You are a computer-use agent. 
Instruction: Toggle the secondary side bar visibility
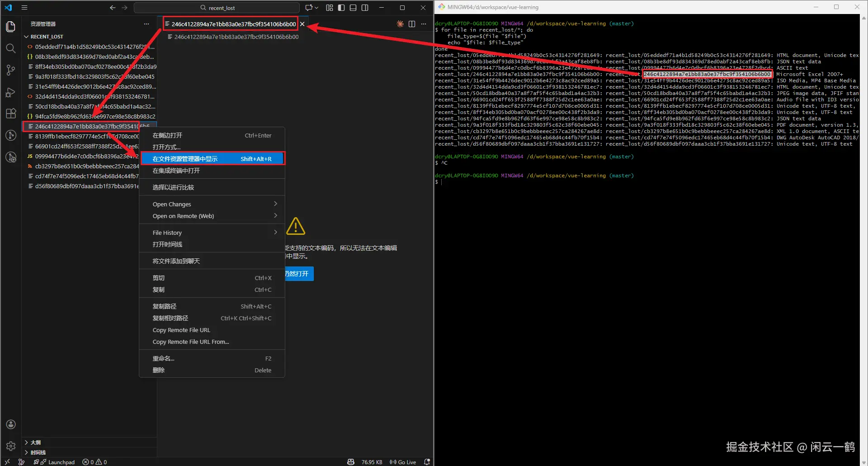(x=365, y=8)
